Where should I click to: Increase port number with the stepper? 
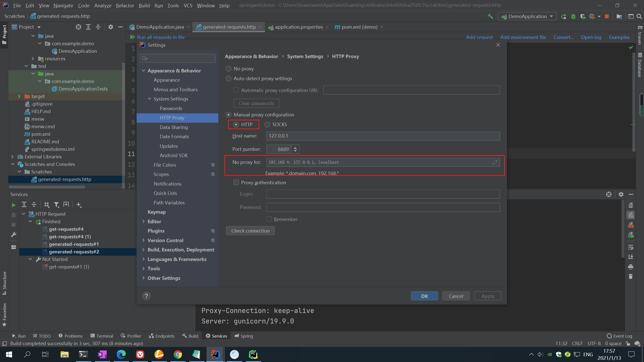tap(295, 147)
